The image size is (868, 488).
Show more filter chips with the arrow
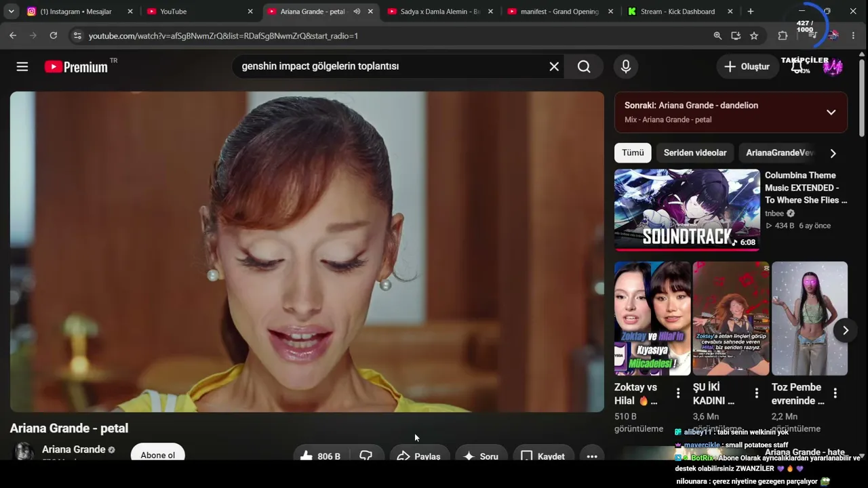[x=833, y=153]
